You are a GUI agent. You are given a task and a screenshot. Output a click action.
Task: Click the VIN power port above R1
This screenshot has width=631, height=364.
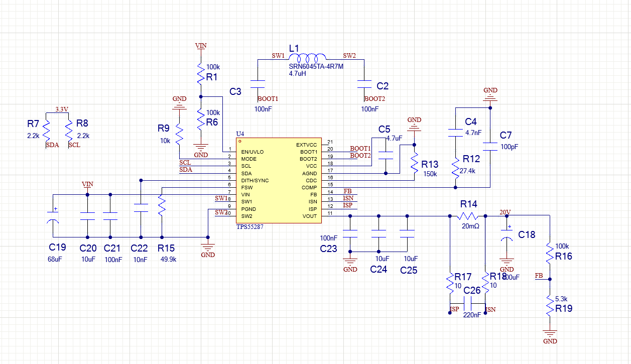(x=200, y=46)
